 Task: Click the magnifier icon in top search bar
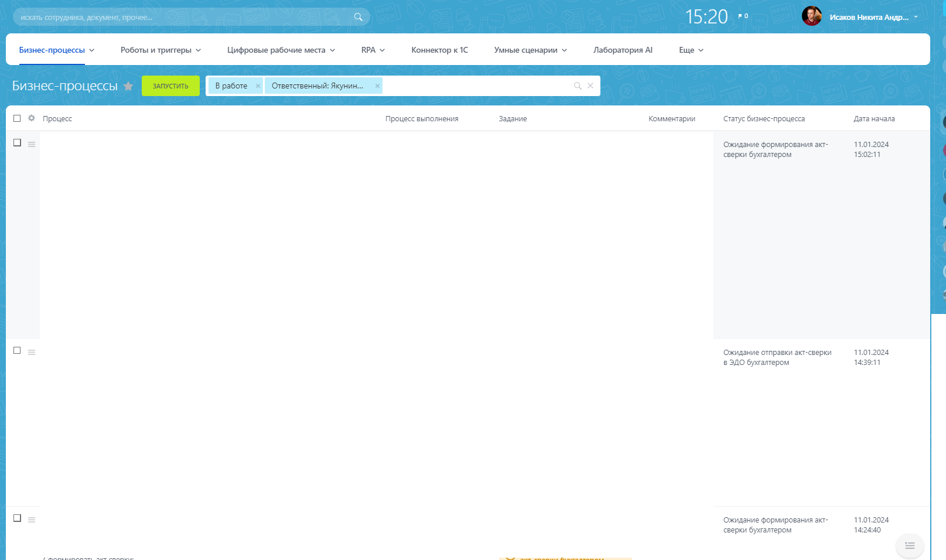tap(358, 17)
